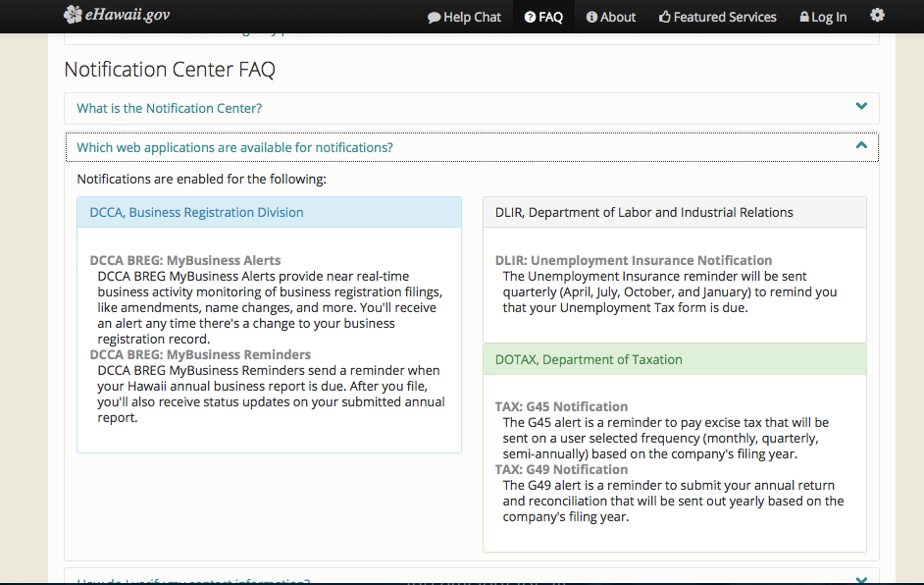Screen dimensions: 924x585
Task: Expand 'How do I verify my contact information?' row
Action: click(x=472, y=577)
